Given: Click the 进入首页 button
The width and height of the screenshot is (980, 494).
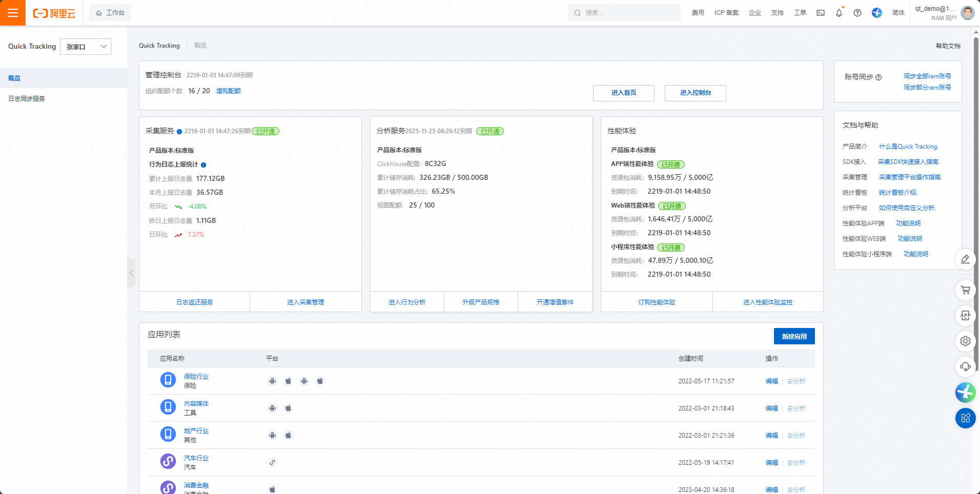Looking at the screenshot, I should tap(624, 93).
